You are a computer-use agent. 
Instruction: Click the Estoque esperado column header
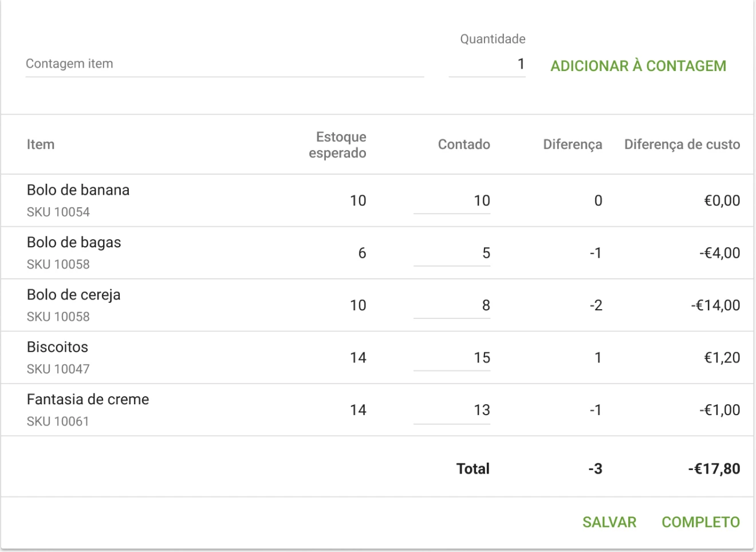pos(337,145)
